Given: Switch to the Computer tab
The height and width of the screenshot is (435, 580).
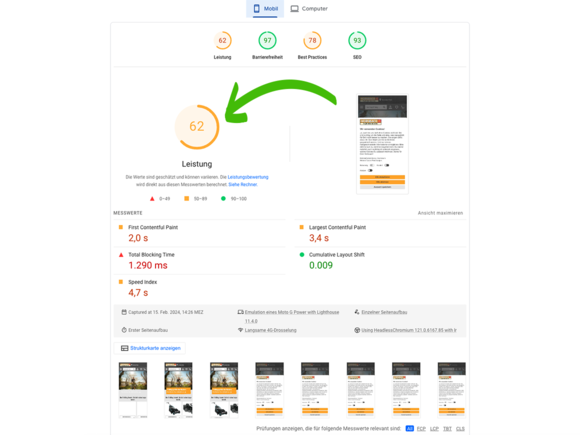Looking at the screenshot, I should click(x=309, y=9).
